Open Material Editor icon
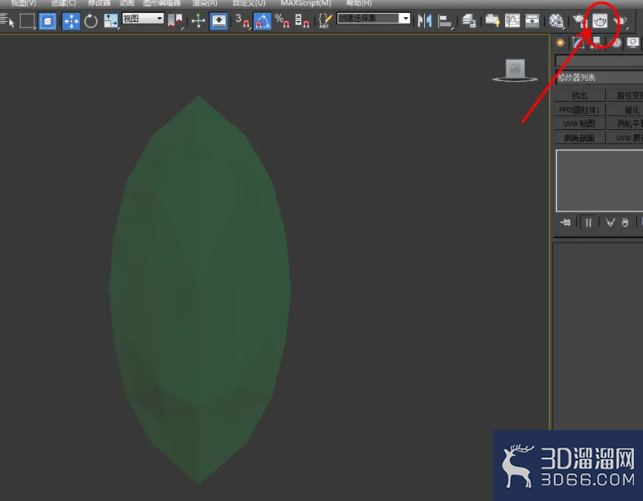Image resolution: width=643 pixels, height=501 pixels. 556,21
